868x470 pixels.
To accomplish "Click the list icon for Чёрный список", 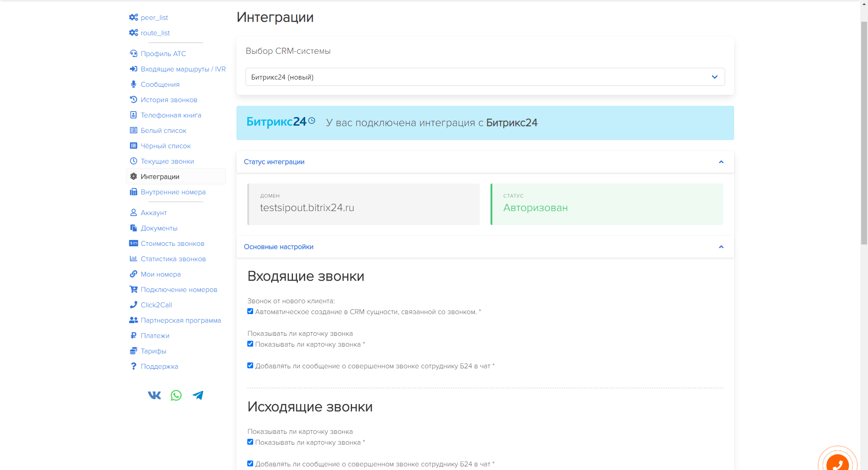I will [133, 146].
